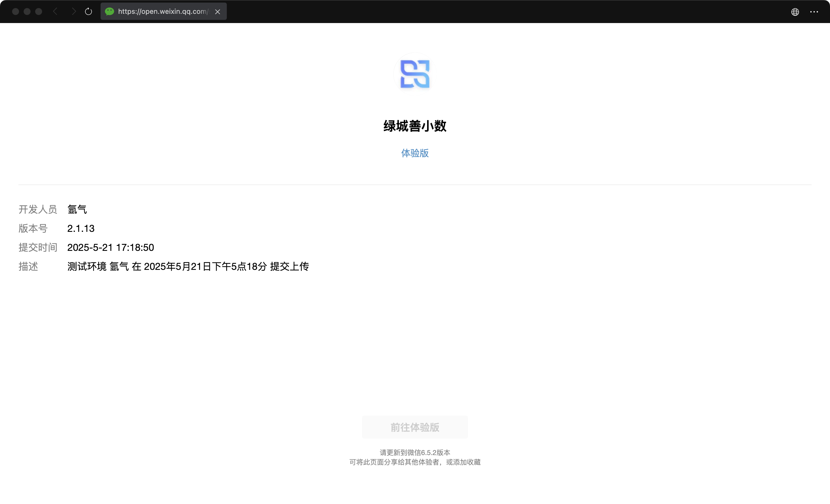
Task: Click version number 2.1.13
Action: tap(81, 228)
